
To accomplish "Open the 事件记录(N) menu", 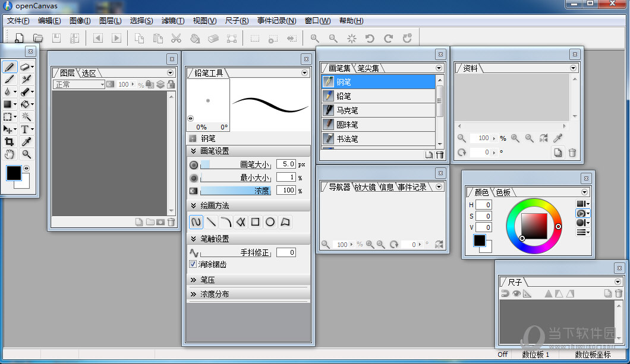I will 277,20.
